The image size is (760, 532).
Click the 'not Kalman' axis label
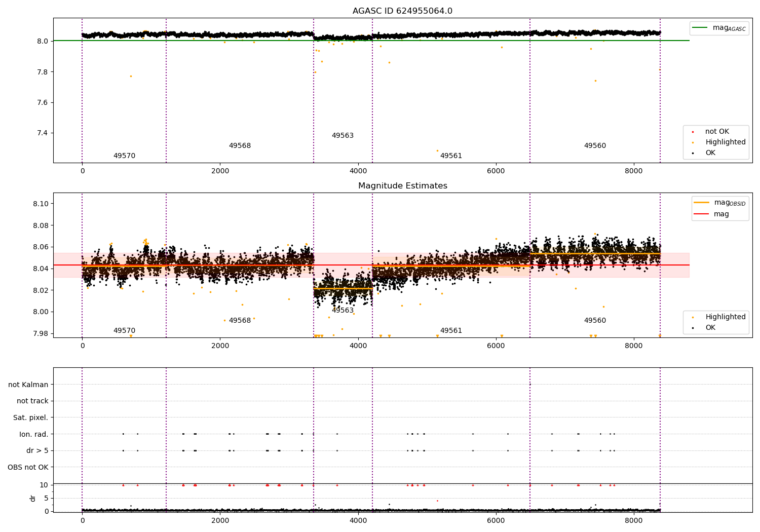(x=28, y=385)
